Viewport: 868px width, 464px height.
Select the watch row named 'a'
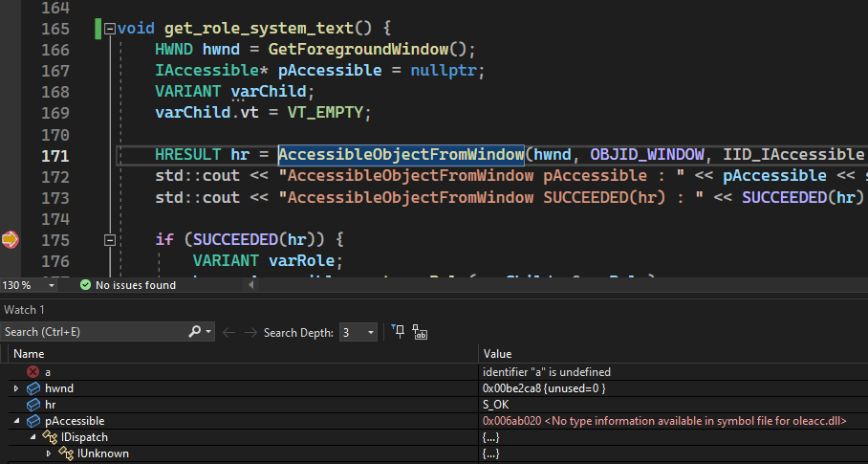coord(48,372)
